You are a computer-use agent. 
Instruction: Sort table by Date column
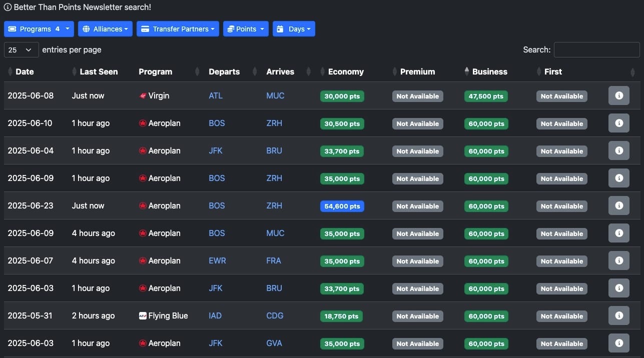coord(25,71)
